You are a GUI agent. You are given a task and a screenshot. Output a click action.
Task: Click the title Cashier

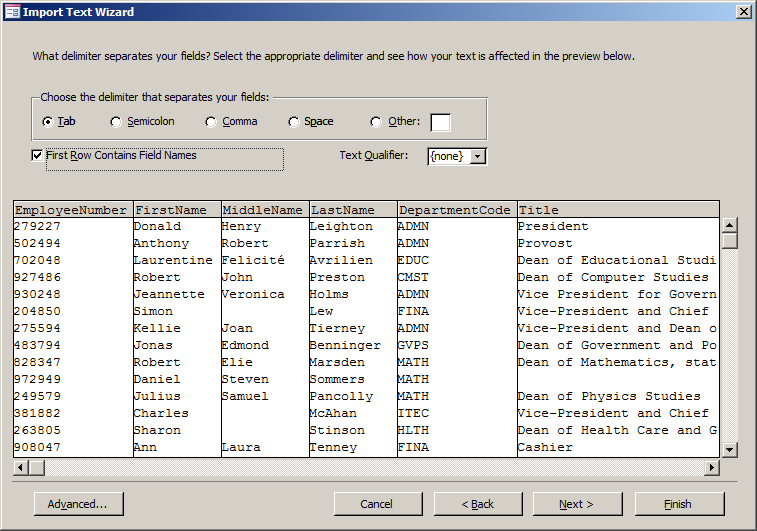(545, 447)
